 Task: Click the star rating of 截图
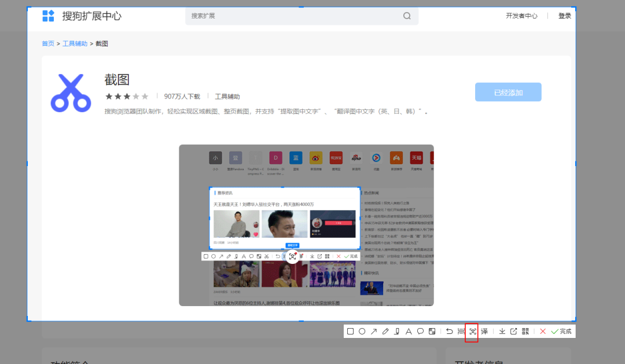[127, 97]
